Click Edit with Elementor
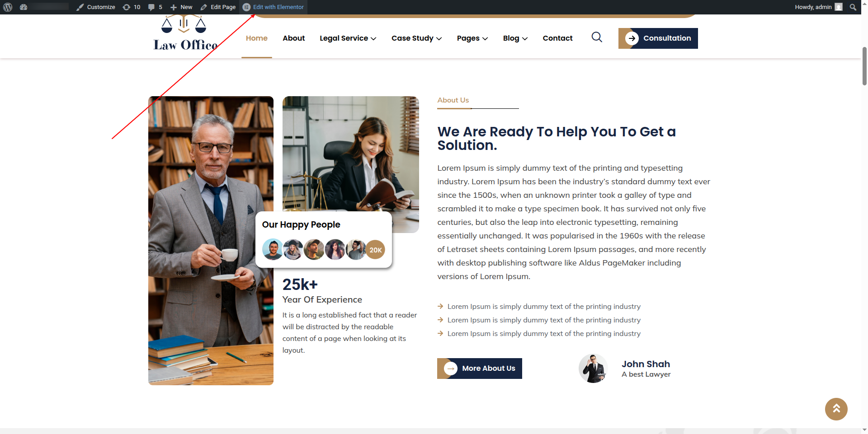 274,7
